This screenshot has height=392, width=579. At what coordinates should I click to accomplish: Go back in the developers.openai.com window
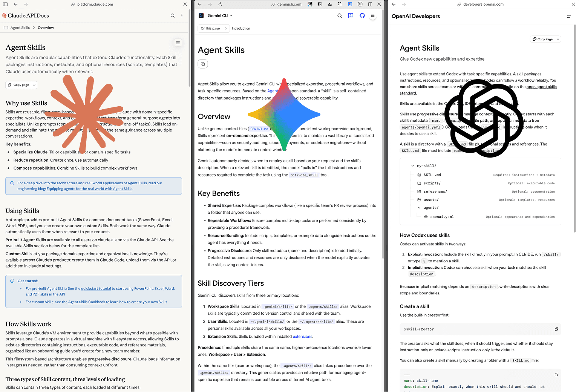click(394, 4)
